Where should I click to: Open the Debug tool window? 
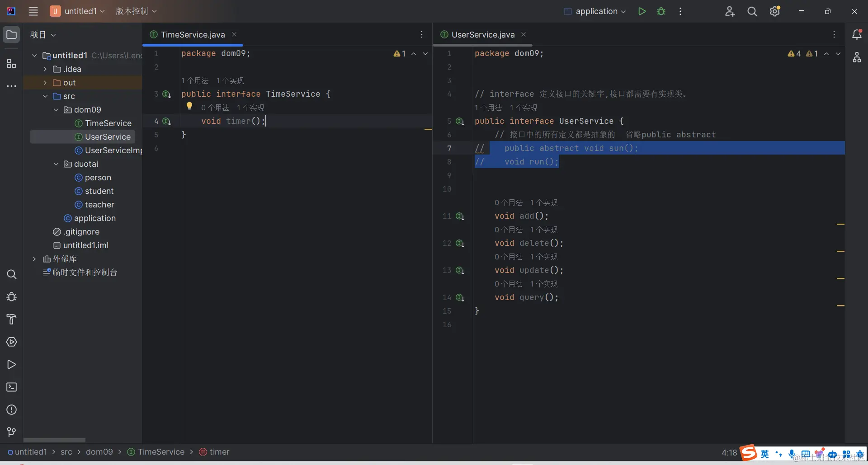point(11,297)
